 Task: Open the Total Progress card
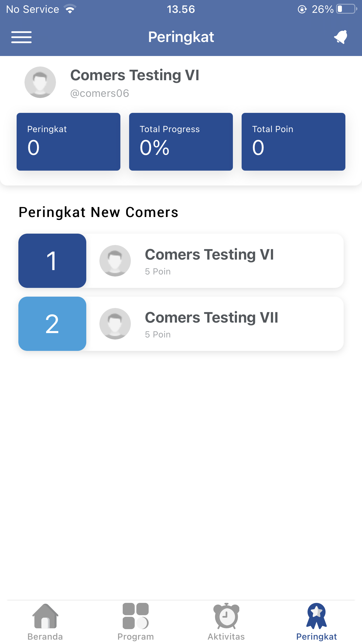[181, 142]
